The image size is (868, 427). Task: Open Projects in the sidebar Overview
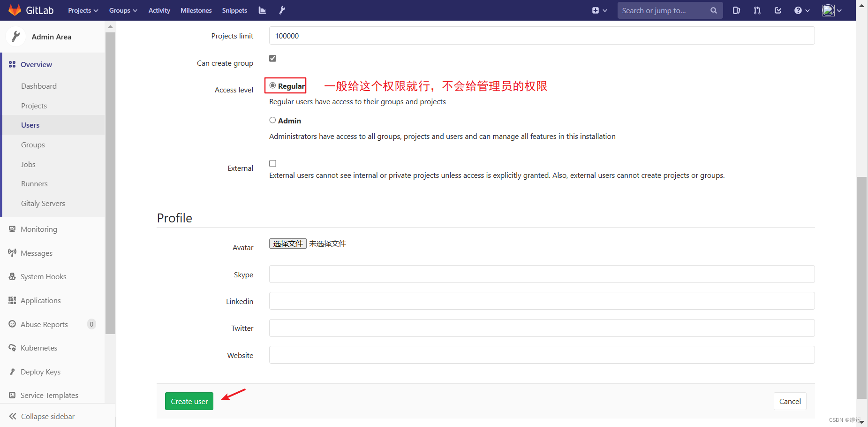point(34,106)
